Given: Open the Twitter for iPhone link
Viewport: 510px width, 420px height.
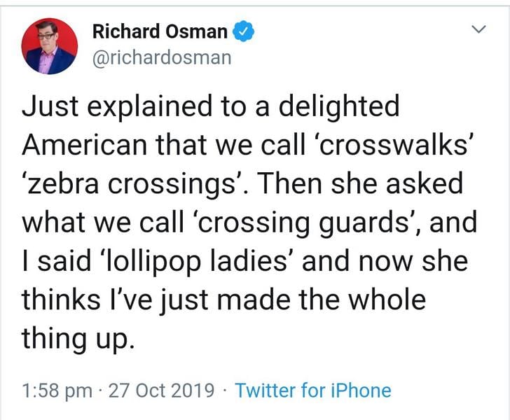Looking at the screenshot, I should point(312,390).
